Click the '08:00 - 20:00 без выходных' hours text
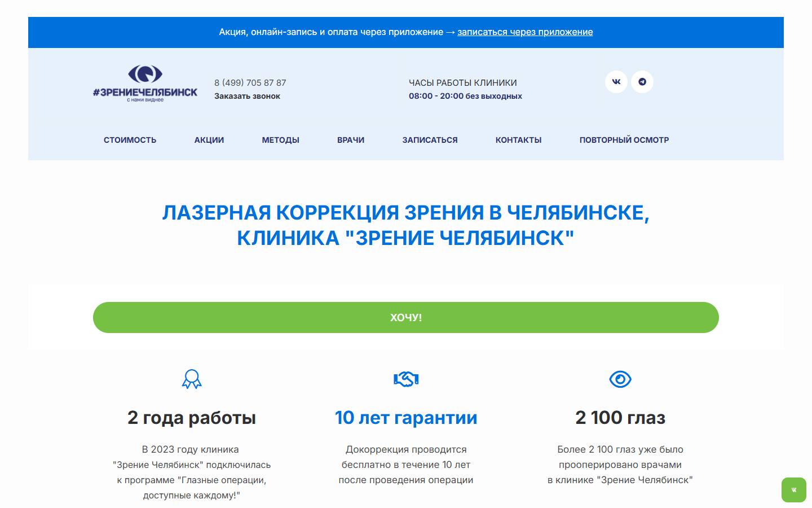The height and width of the screenshot is (508, 812). tap(465, 96)
